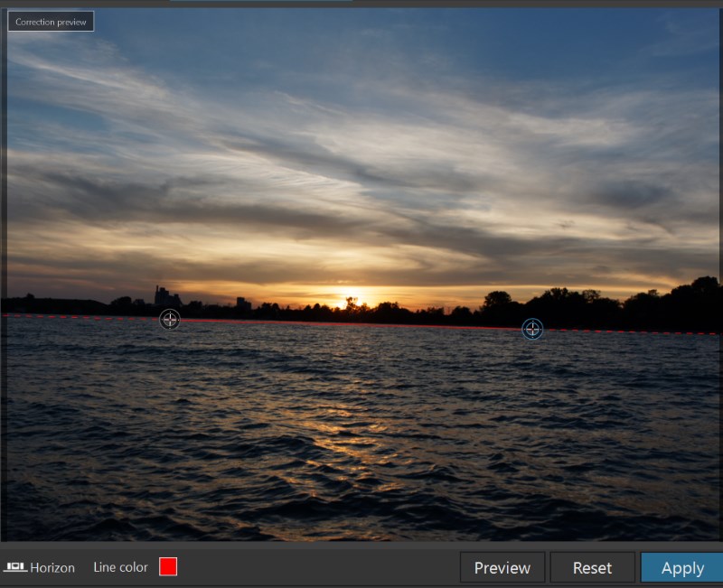Click the Correction preview label
The height and width of the screenshot is (588, 723).
[51, 22]
